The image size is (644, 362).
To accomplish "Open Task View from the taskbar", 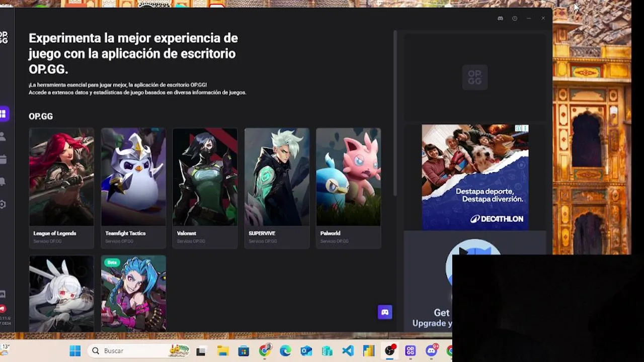I will coord(201,351).
